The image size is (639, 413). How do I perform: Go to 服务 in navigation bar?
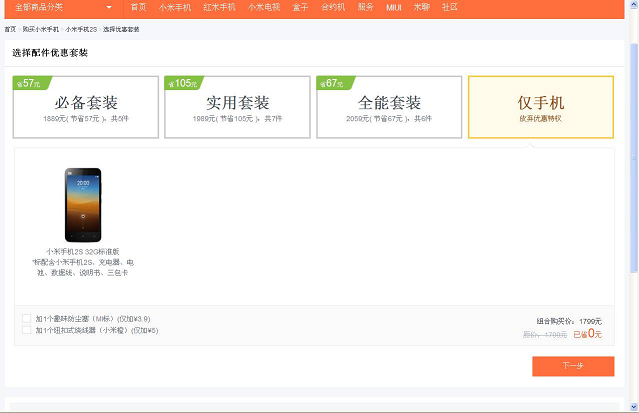[366, 7]
